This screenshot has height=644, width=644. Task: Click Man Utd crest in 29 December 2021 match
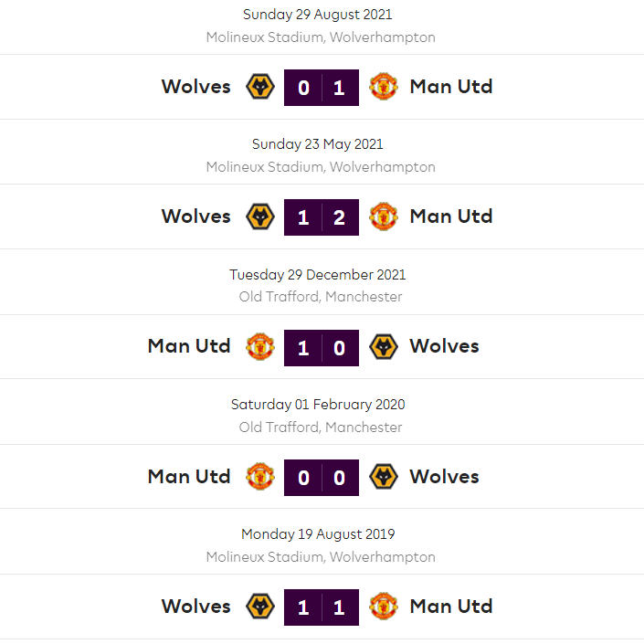pos(260,347)
